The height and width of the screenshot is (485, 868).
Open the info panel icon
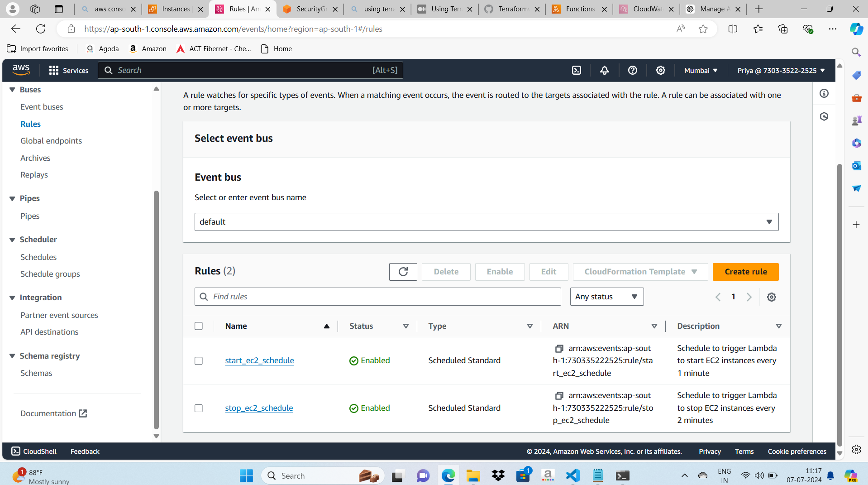[x=824, y=93]
